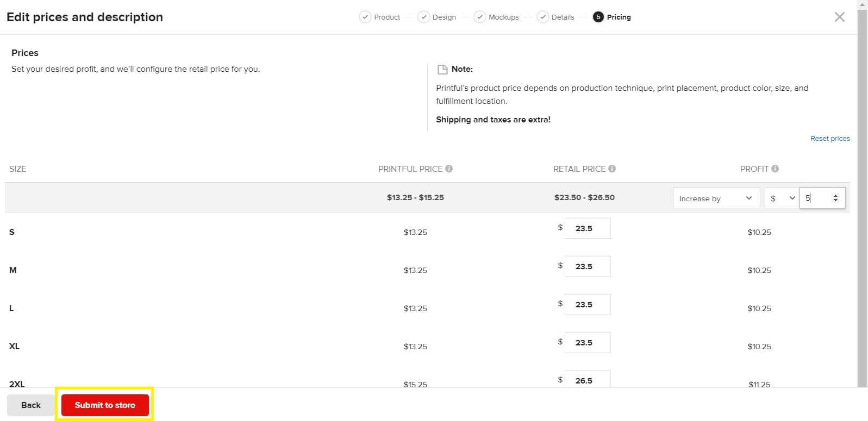
Task: Open the Printful Price info tooltip icon
Action: click(x=449, y=169)
